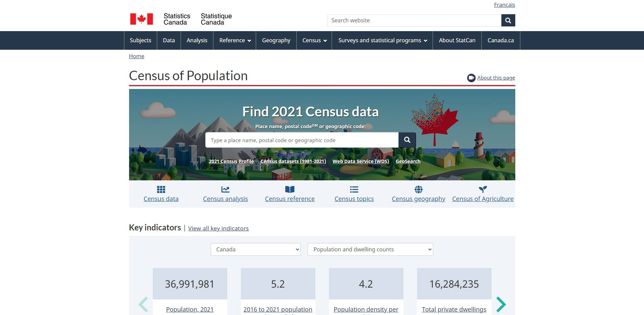Expand Surveys and statistical programs menu
644x315 pixels.
tap(382, 41)
